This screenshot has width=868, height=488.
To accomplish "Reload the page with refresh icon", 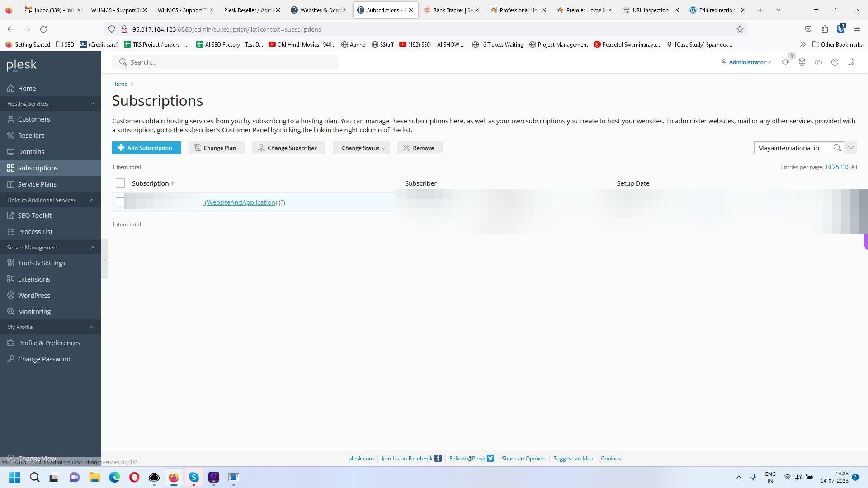I will pyautogui.click(x=43, y=29).
